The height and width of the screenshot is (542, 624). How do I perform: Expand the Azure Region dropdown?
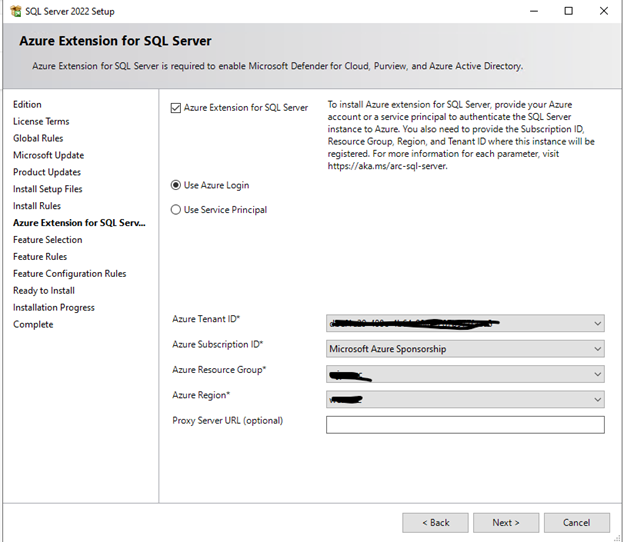465,400
